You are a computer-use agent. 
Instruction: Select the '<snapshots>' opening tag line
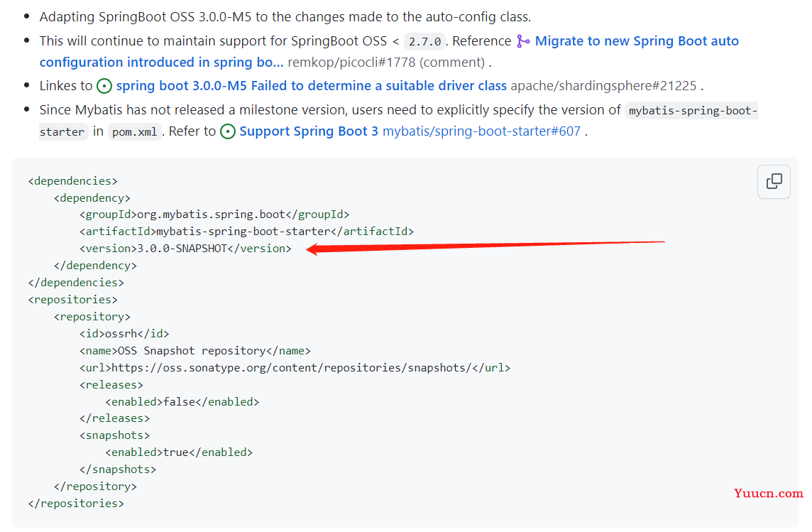click(114, 435)
